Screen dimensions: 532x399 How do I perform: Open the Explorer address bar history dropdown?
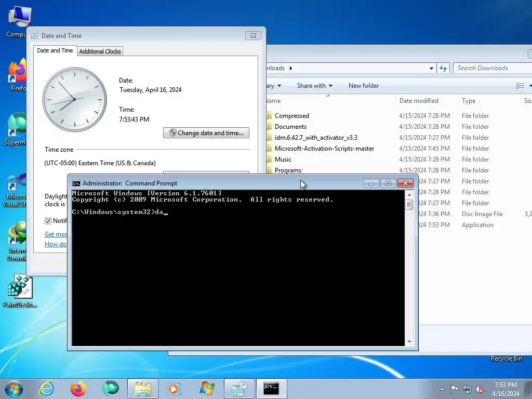coord(431,68)
